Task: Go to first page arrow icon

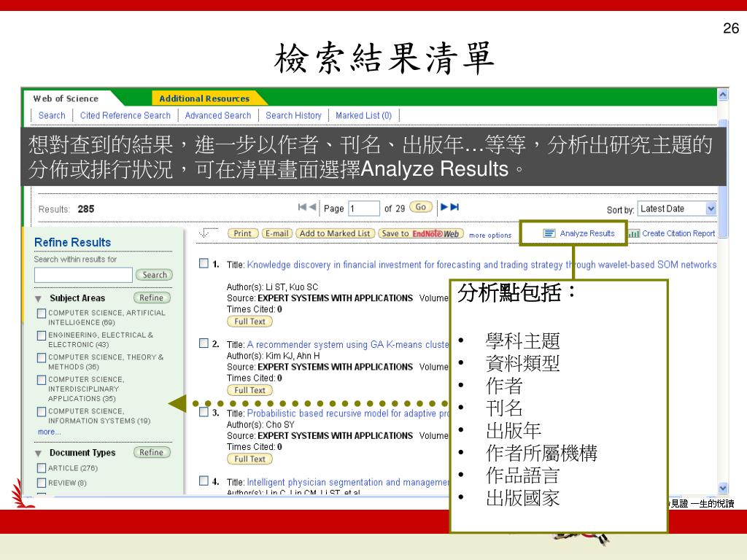Action: 301,206
